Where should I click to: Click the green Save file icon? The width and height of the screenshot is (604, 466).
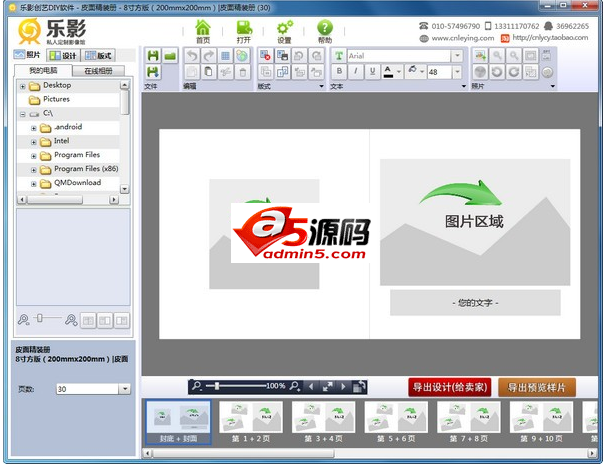pos(153,56)
